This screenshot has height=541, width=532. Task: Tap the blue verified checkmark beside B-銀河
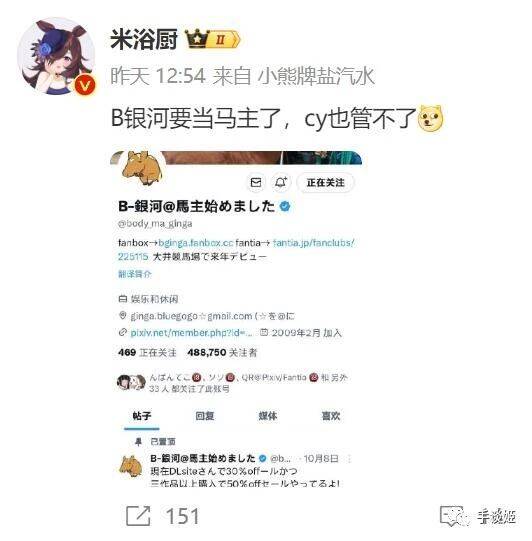pyautogui.click(x=285, y=206)
